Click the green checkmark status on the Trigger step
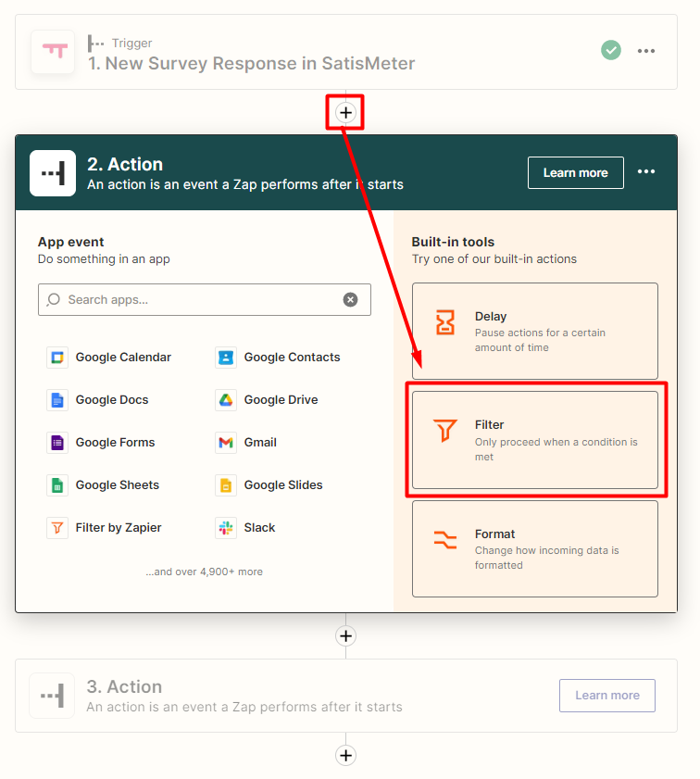This screenshot has height=779, width=700. tap(610, 50)
